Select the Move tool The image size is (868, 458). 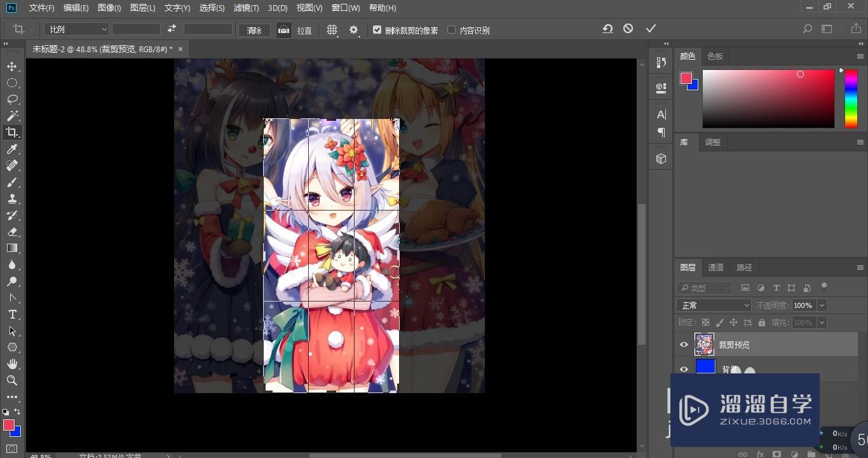(12, 67)
